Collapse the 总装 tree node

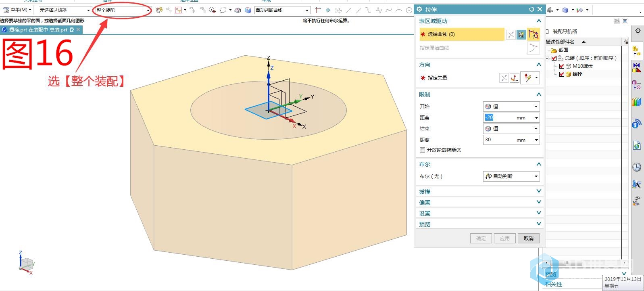coord(548,58)
